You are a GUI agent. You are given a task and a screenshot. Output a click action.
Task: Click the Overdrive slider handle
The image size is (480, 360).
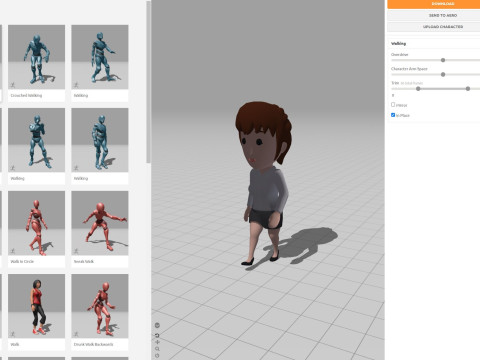click(x=443, y=60)
